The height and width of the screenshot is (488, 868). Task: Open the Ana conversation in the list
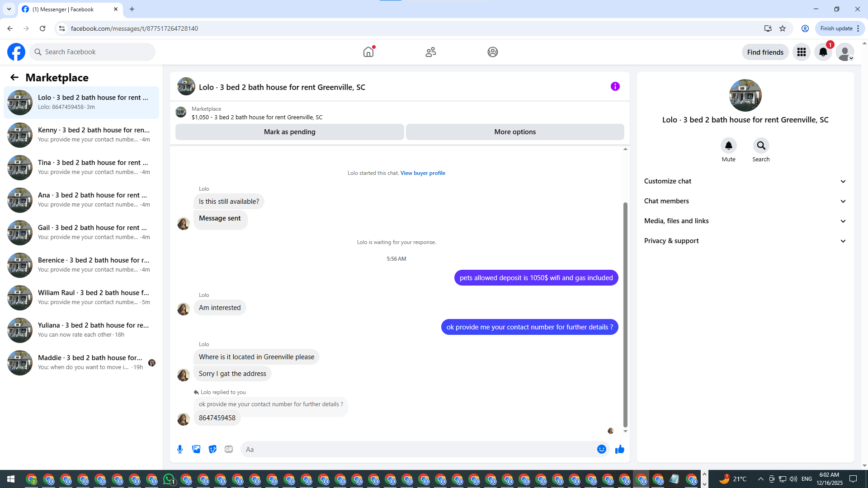81,200
